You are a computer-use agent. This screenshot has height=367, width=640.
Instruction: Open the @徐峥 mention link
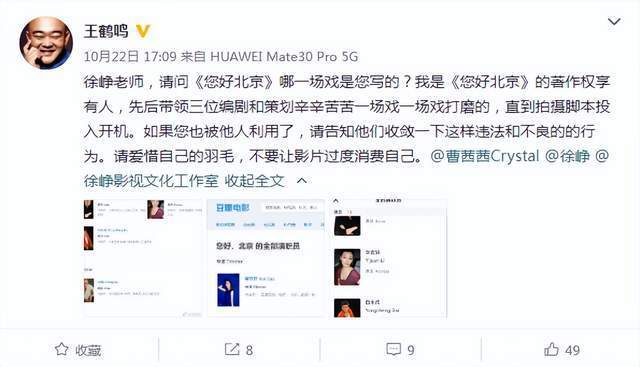(x=567, y=156)
